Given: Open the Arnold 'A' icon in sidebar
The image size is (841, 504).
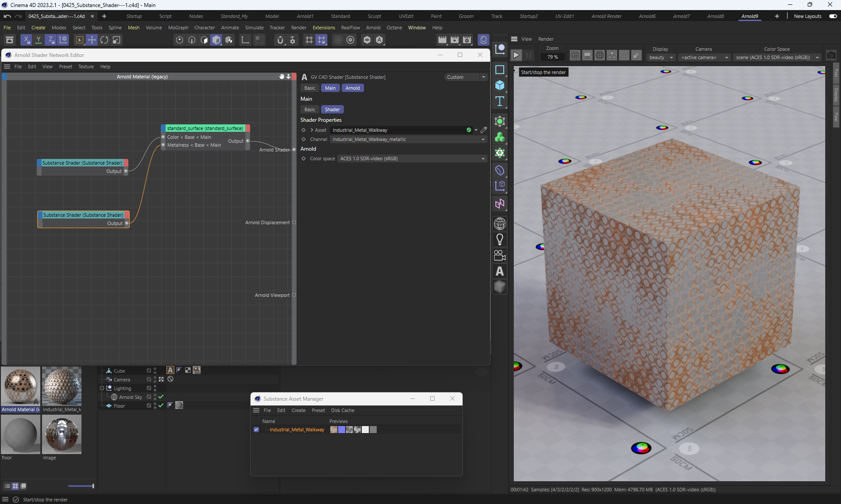Looking at the screenshot, I should [499, 271].
